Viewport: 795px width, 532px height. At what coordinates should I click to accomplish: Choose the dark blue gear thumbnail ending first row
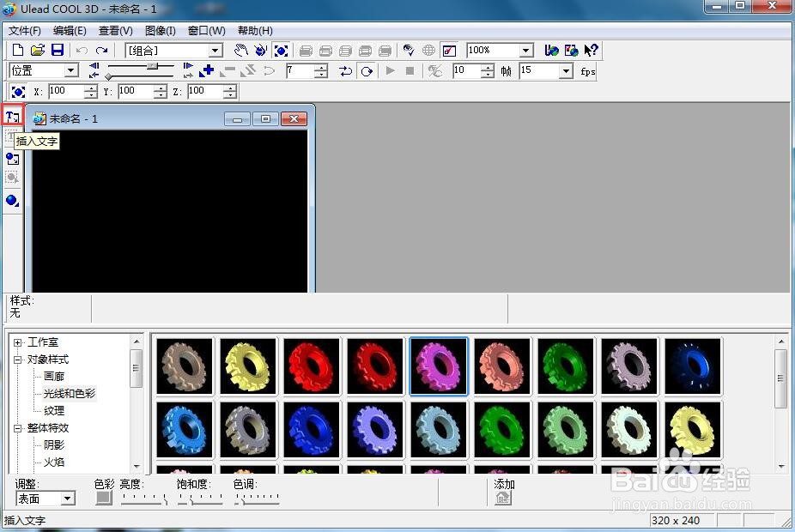click(x=693, y=366)
